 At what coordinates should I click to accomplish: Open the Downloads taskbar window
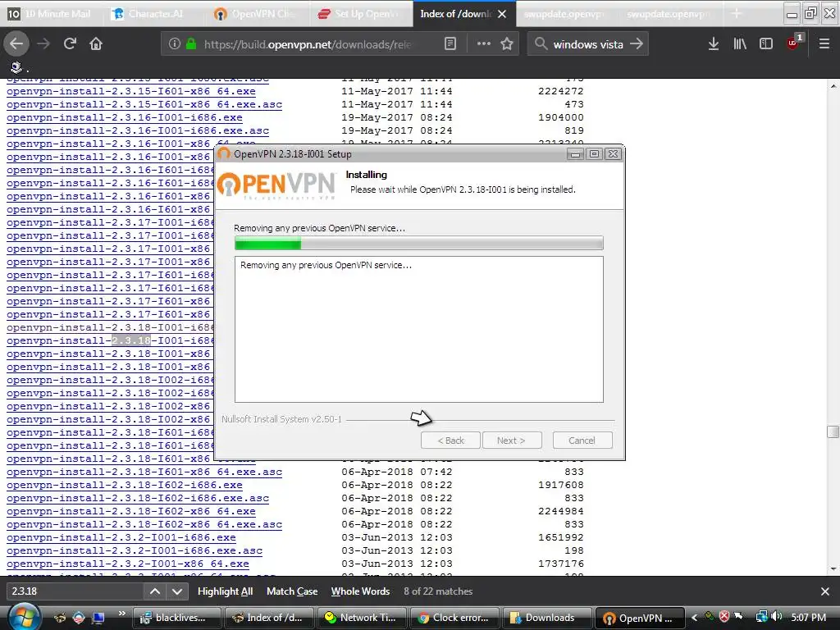click(x=546, y=618)
